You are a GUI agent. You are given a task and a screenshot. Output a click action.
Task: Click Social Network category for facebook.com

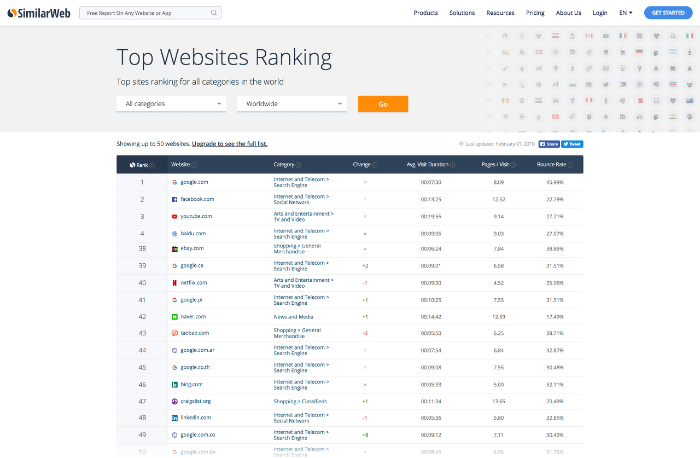(x=291, y=203)
